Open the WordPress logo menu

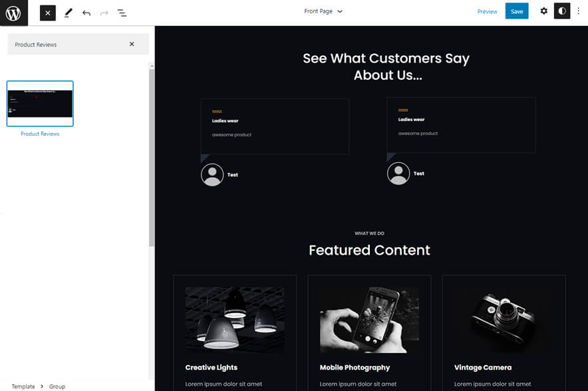[11, 12]
